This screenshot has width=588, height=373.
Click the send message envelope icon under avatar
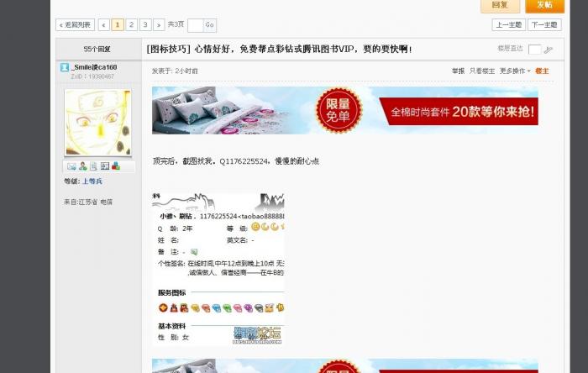(71, 166)
